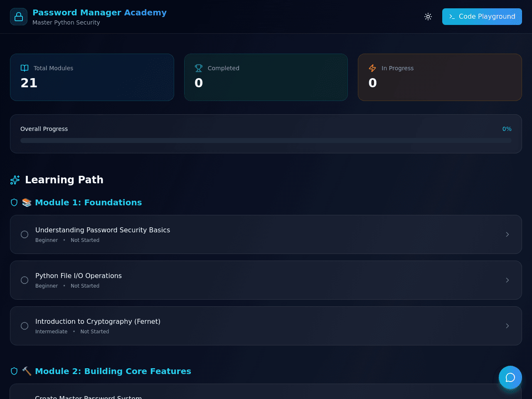Click the Completed count 0
The image size is (532, 399).
tap(199, 83)
